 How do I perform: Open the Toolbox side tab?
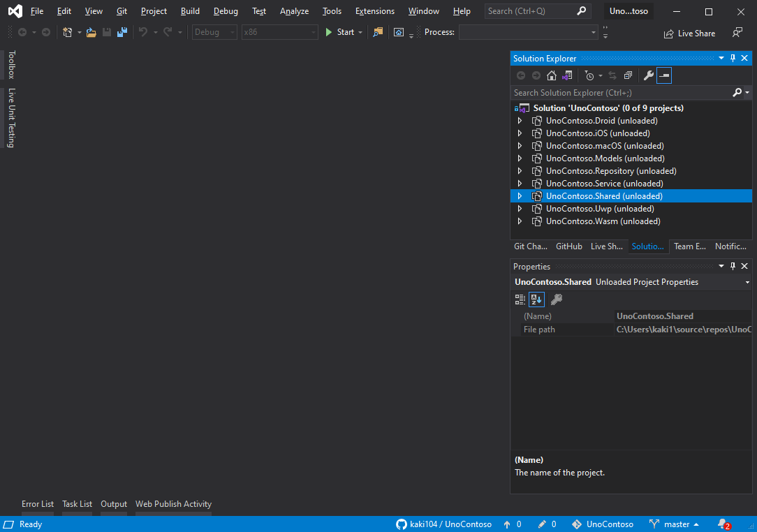point(12,64)
